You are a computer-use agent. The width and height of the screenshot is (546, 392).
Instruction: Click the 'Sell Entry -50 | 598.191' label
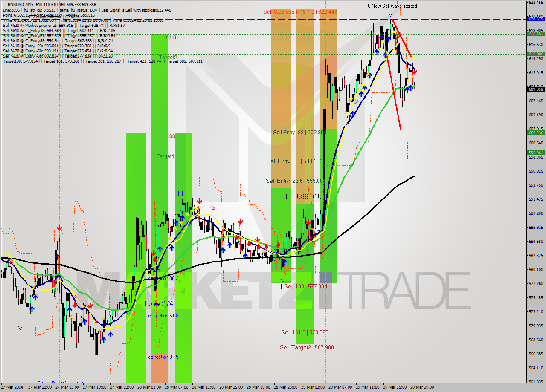[x=294, y=161]
